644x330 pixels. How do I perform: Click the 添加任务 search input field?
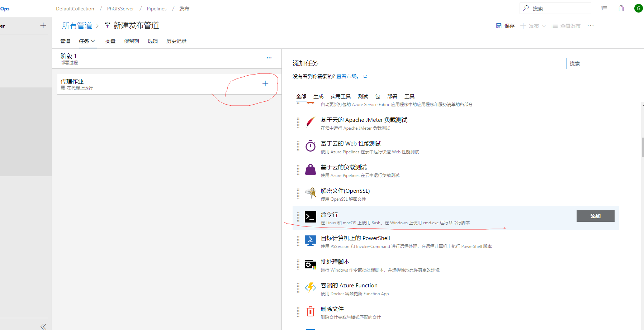pyautogui.click(x=602, y=63)
